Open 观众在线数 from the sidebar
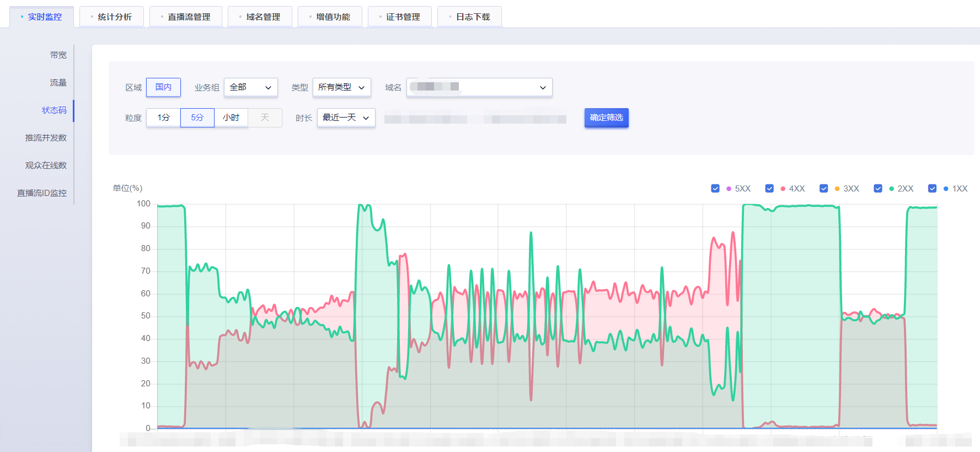980x452 pixels. (46, 166)
